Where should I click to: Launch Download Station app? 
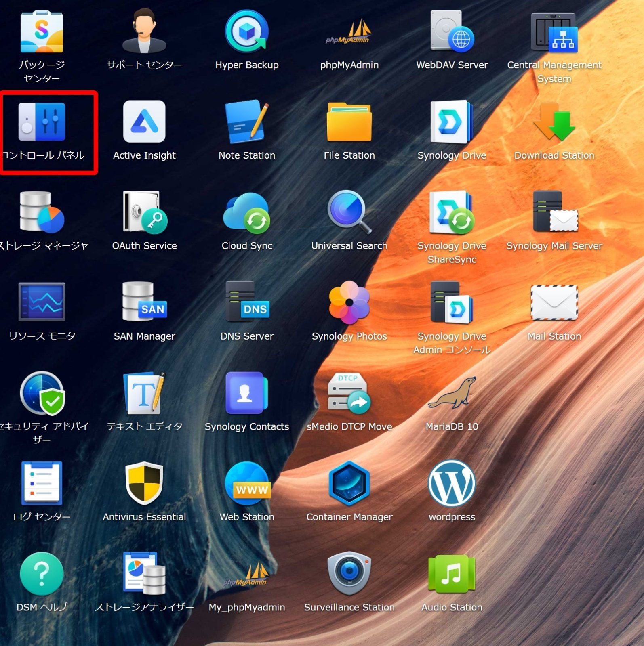tap(554, 122)
